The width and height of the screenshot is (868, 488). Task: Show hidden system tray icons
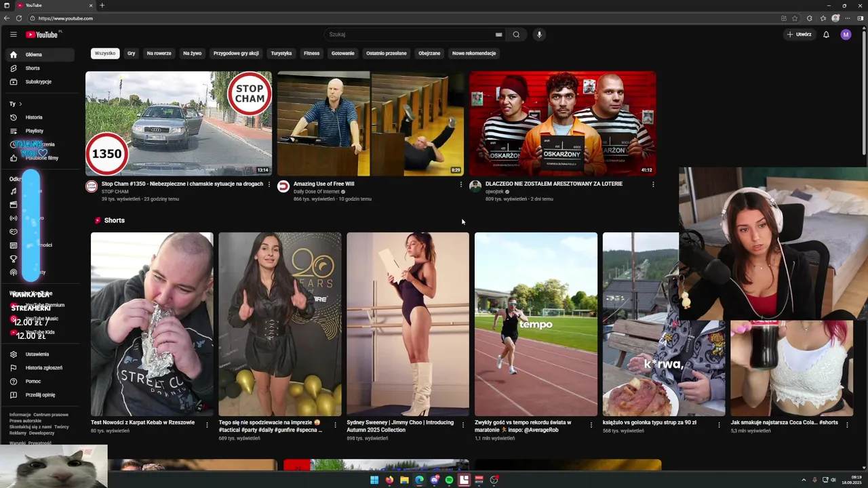(804, 480)
